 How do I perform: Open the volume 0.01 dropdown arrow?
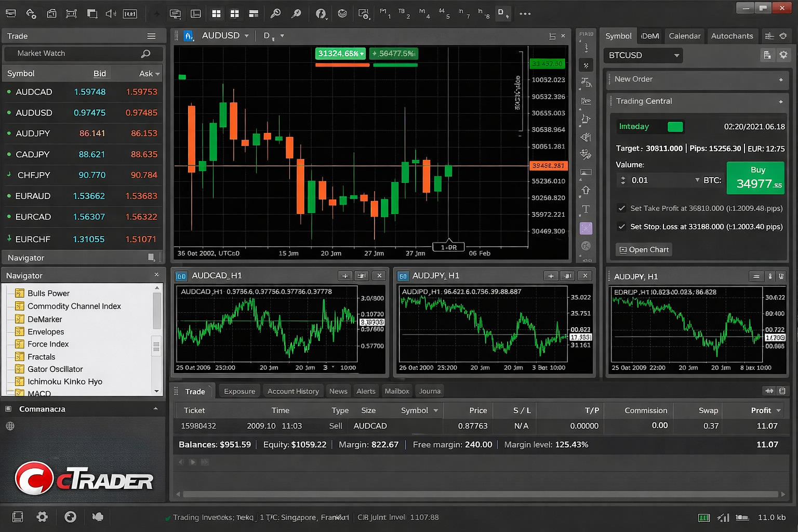click(x=697, y=180)
